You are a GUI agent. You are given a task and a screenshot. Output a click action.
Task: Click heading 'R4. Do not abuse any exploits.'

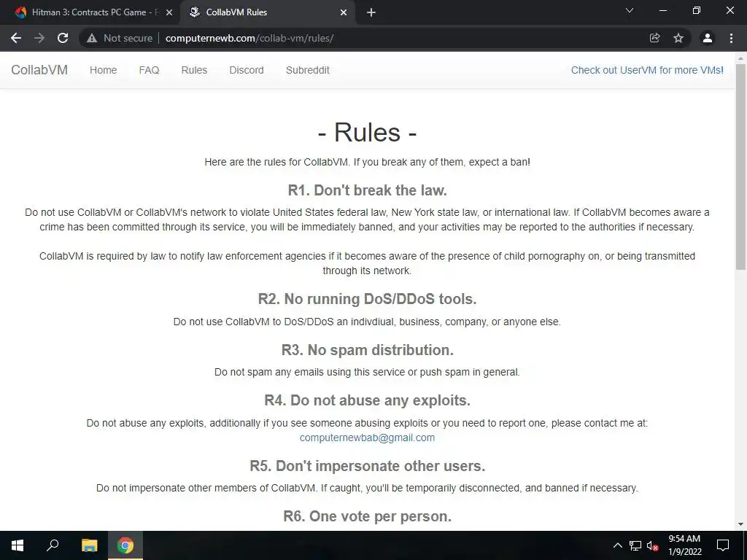(368, 400)
